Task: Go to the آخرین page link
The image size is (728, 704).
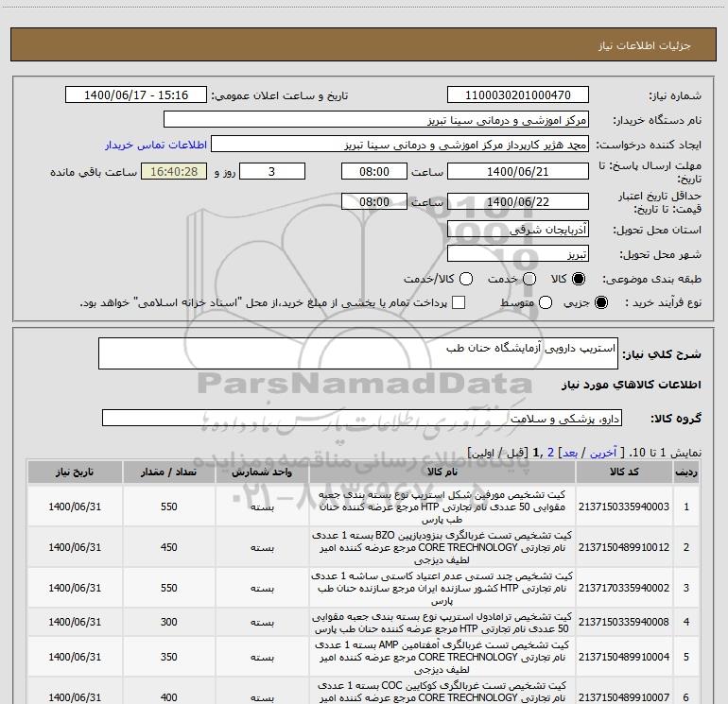Action: 602,453
